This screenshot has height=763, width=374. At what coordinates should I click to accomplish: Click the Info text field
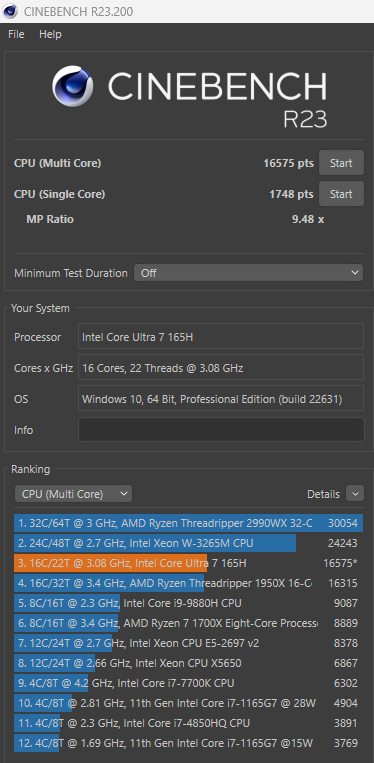click(x=221, y=430)
